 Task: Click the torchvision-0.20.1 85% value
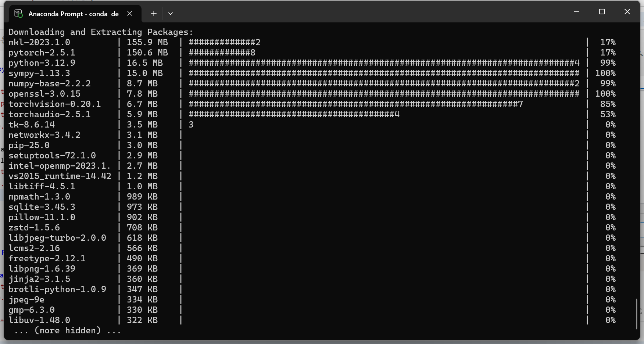[608, 104]
